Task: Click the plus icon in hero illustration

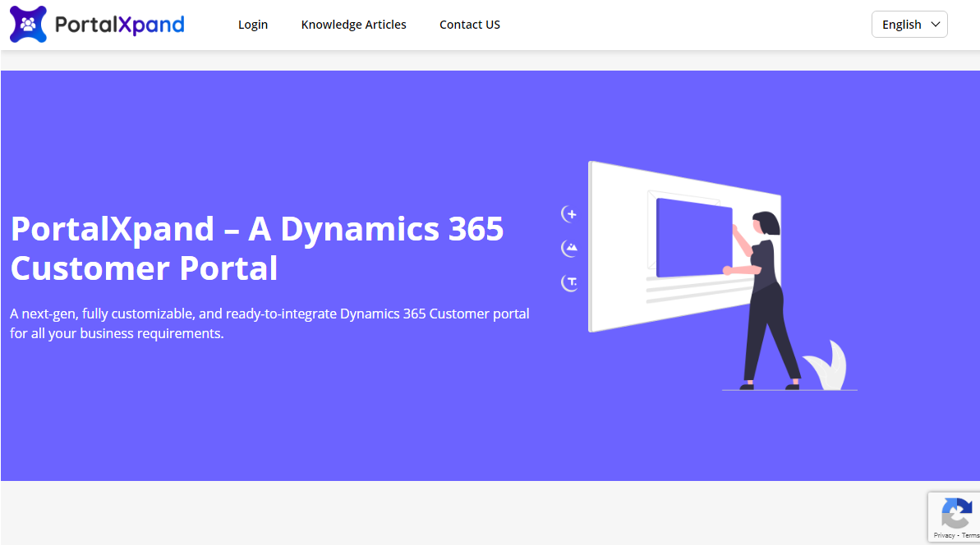Action: tap(569, 214)
